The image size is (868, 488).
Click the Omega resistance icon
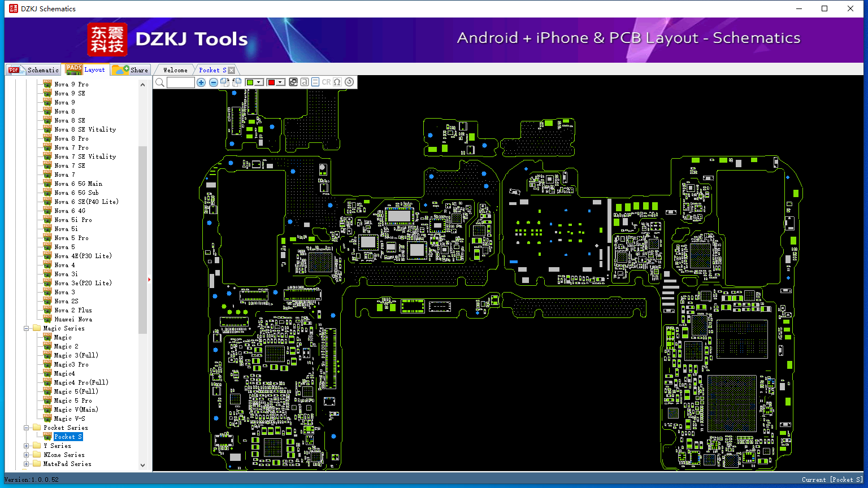pyautogui.click(x=337, y=82)
